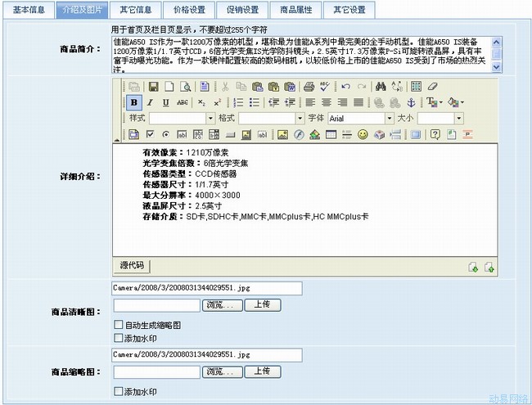Run spell check via the ABC checkmark icon
Image resolution: width=532 pixels, height=405 pixels.
pos(325,87)
